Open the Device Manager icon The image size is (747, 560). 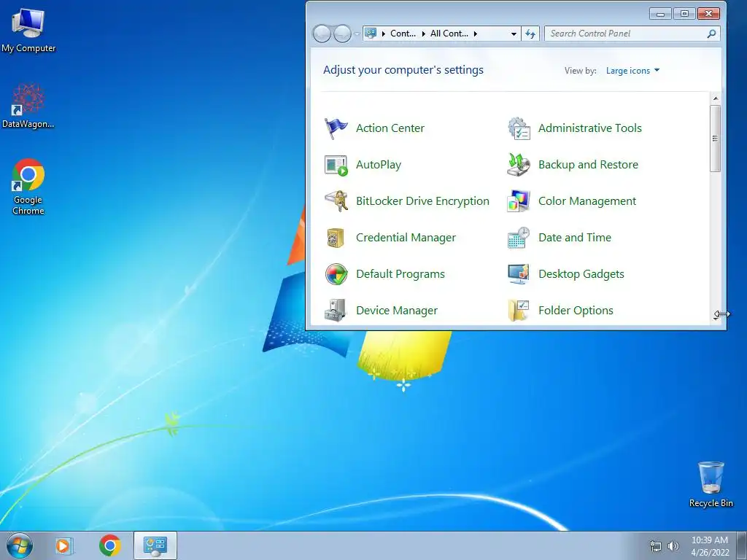click(336, 311)
